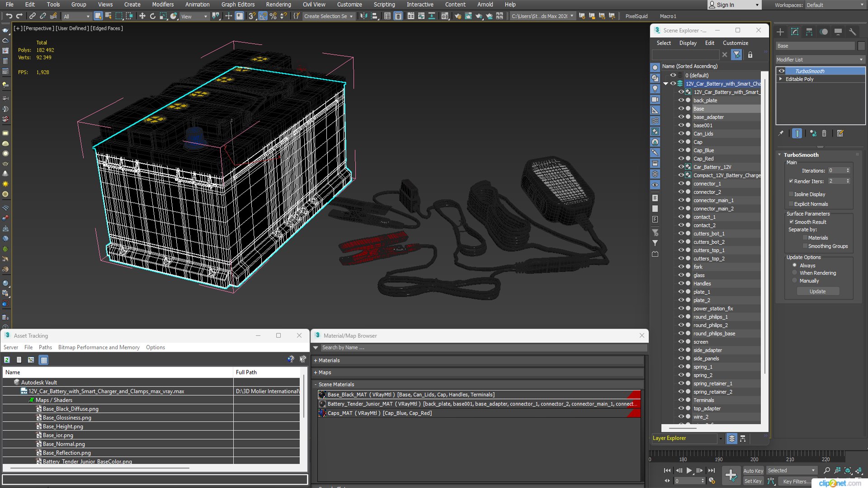Open the Rendering menu
The height and width of the screenshot is (488, 868).
278,5
